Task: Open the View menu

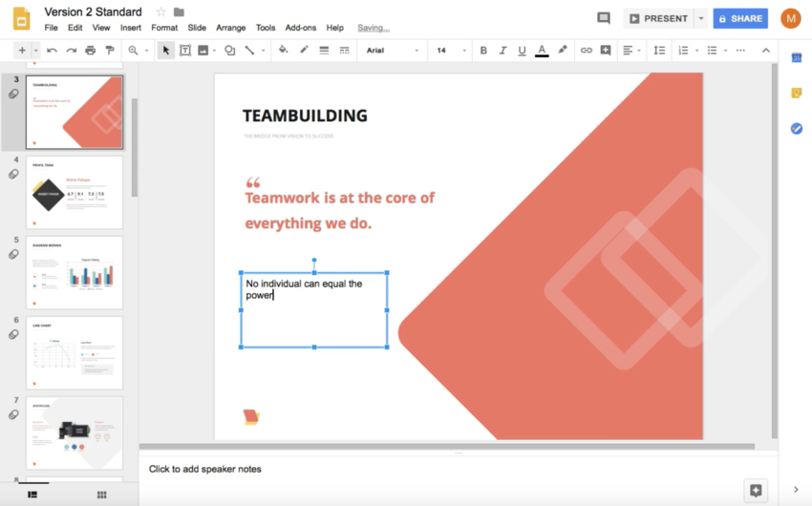Action: [x=101, y=28]
